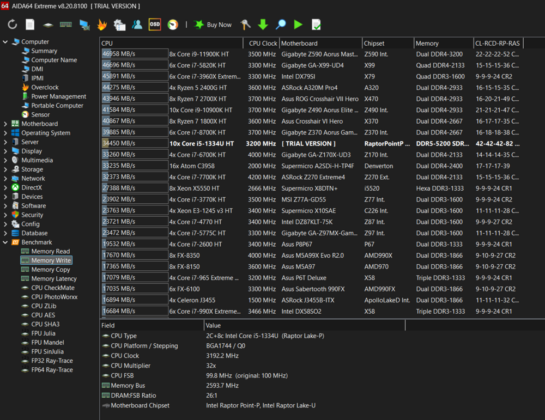
Task: Open the Sensor tree item
Action: [x=40, y=114]
